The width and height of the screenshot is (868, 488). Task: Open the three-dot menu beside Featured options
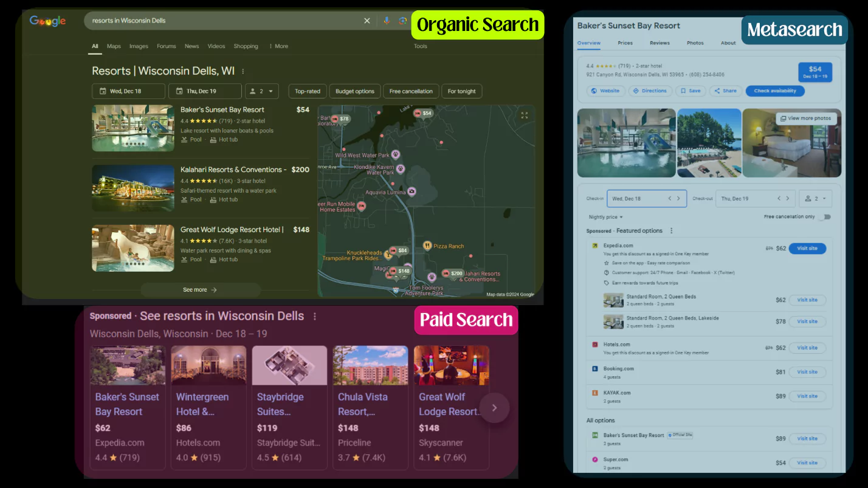coord(672,231)
